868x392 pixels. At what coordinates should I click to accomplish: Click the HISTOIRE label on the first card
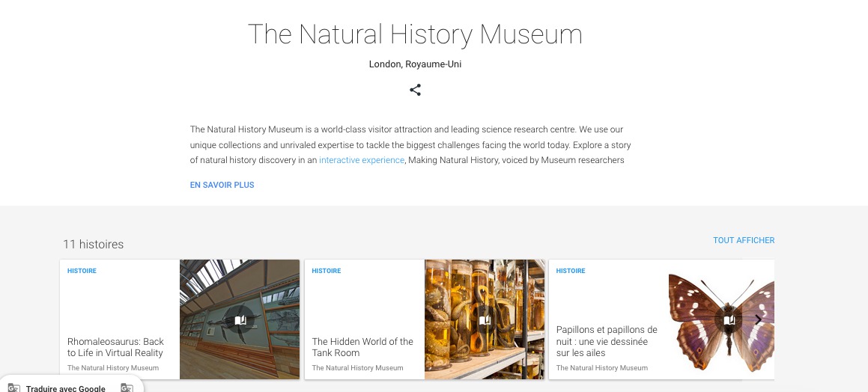(82, 271)
